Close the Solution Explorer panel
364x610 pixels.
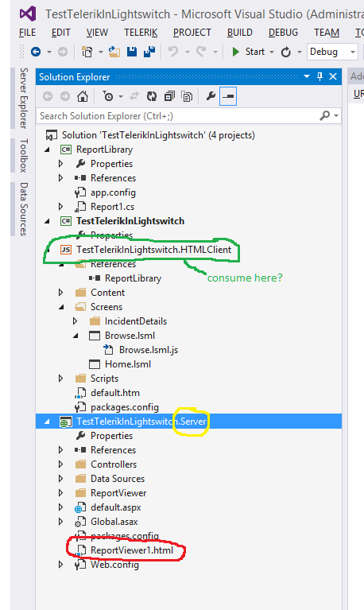click(x=333, y=76)
